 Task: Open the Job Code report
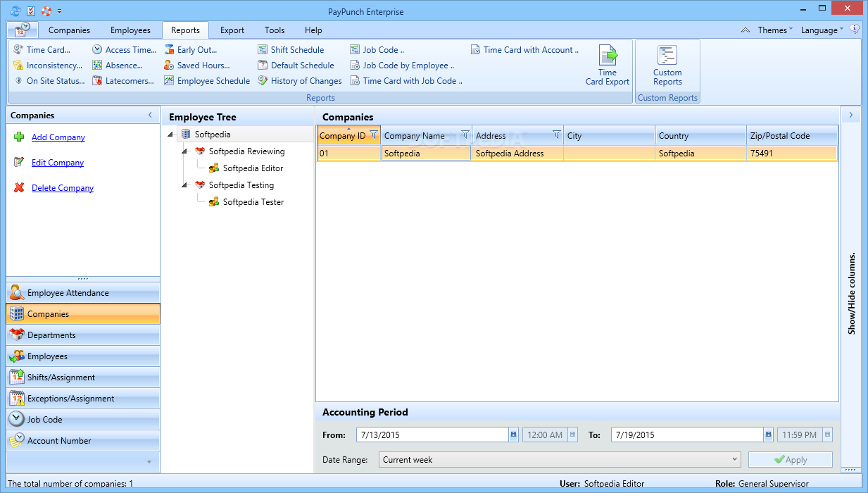pos(377,50)
